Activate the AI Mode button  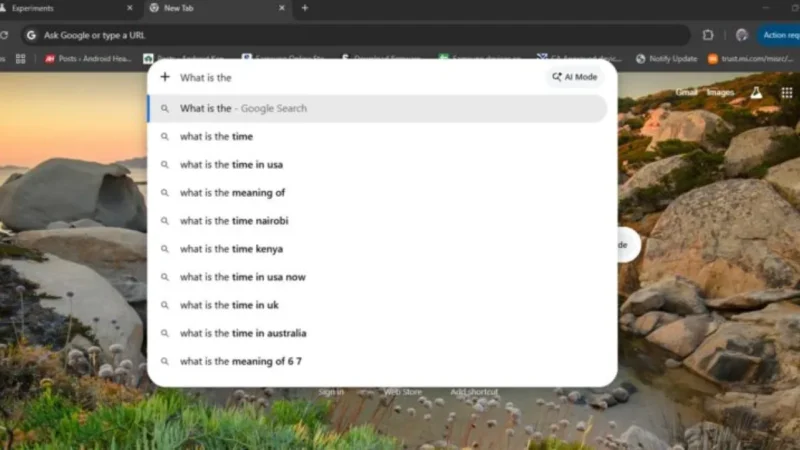pyautogui.click(x=574, y=77)
